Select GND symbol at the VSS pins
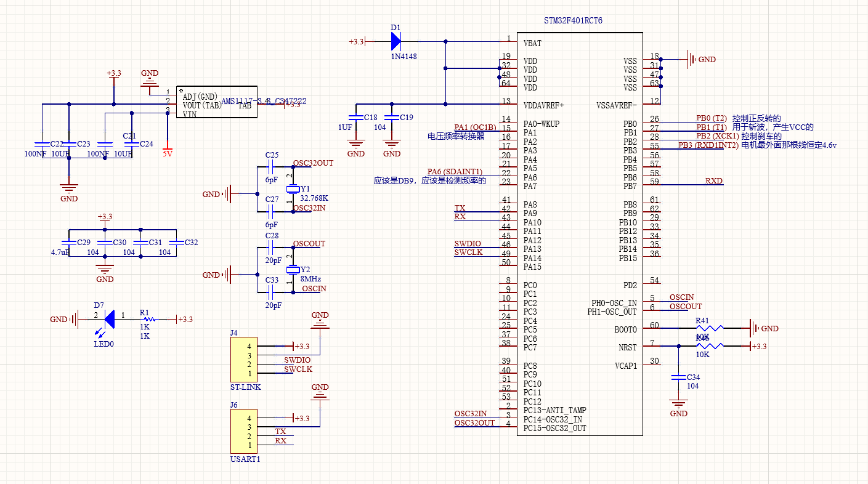The height and width of the screenshot is (484, 868). [x=701, y=59]
